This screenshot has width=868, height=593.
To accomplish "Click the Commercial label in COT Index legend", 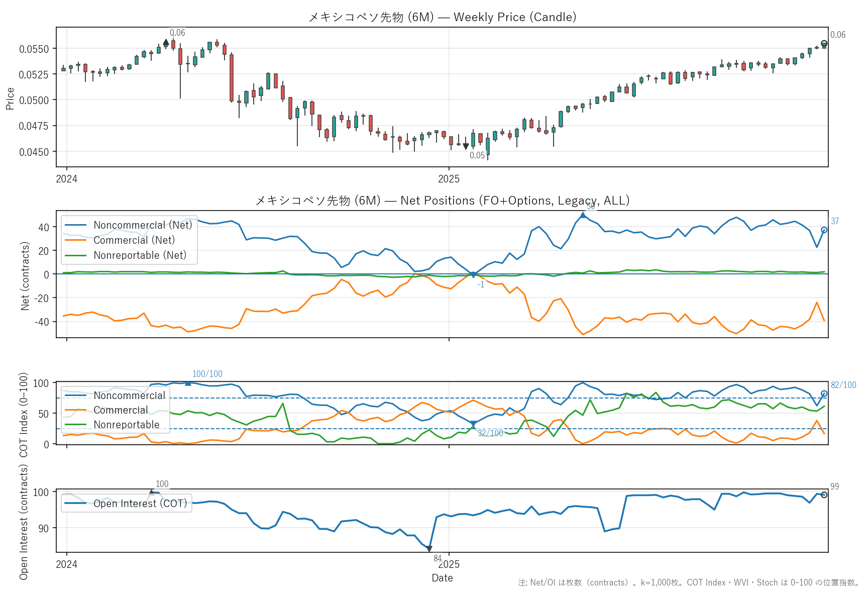I will click(x=121, y=410).
